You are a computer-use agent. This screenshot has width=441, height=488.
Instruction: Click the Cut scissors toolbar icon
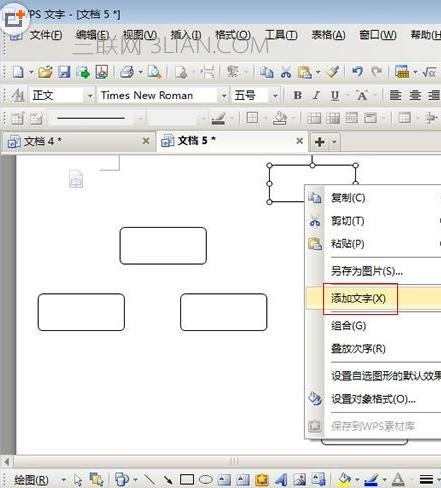point(286,72)
